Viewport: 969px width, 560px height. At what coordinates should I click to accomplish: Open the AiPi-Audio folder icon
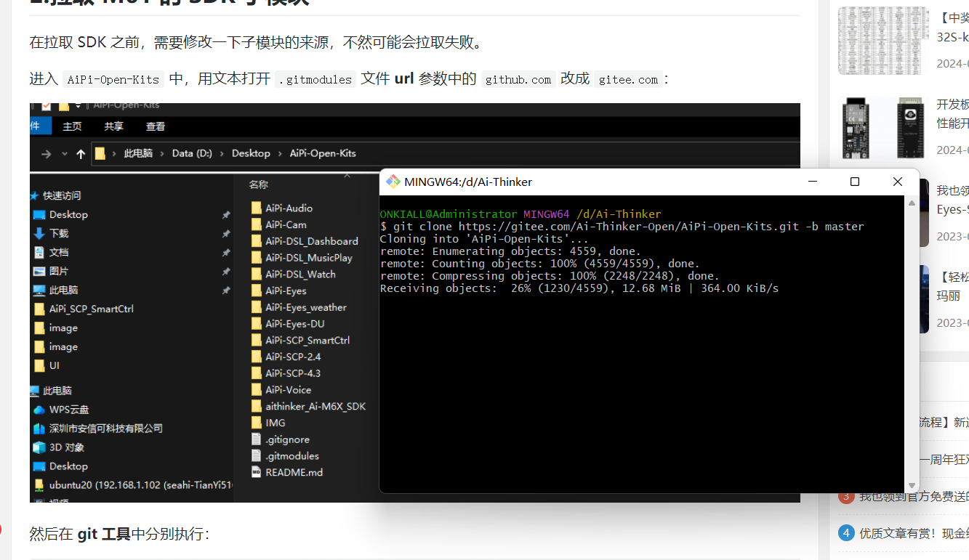(x=256, y=208)
